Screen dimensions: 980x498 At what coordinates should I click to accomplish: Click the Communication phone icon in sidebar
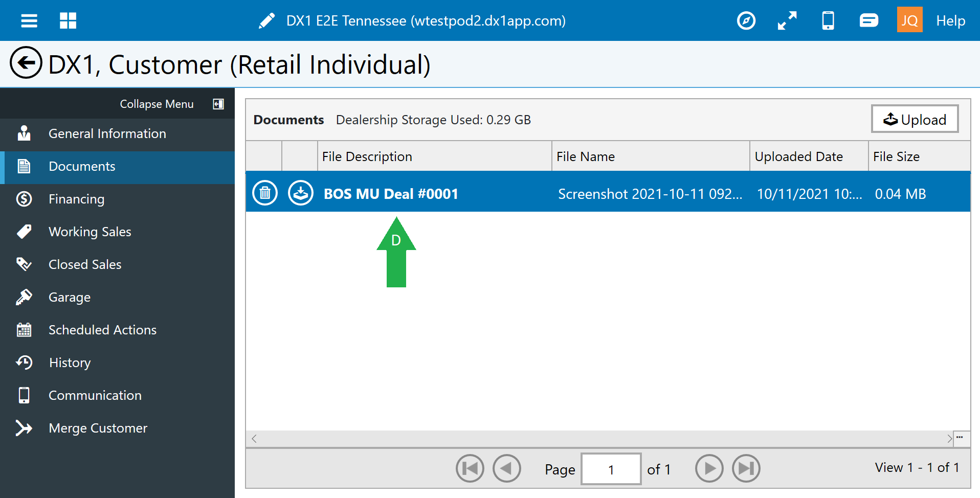coord(24,395)
